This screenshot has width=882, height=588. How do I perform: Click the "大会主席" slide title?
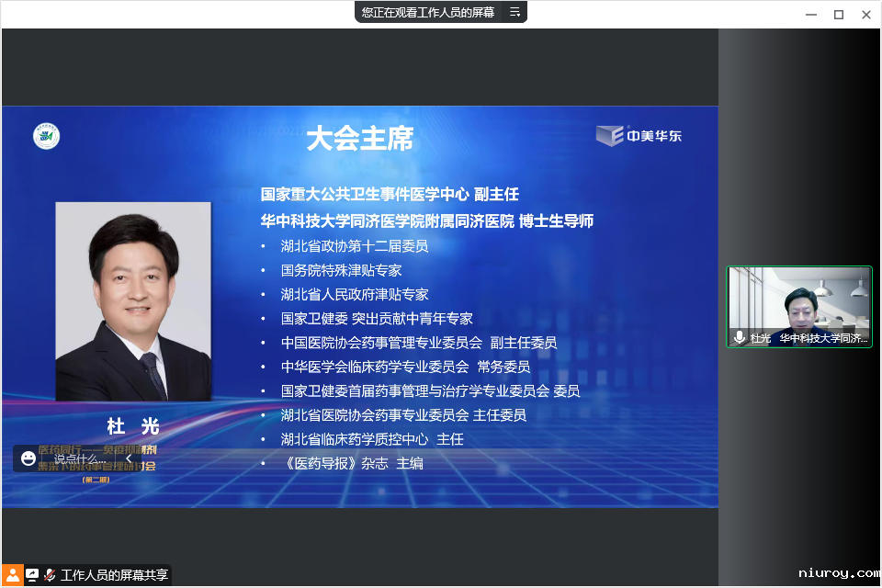[359, 139]
